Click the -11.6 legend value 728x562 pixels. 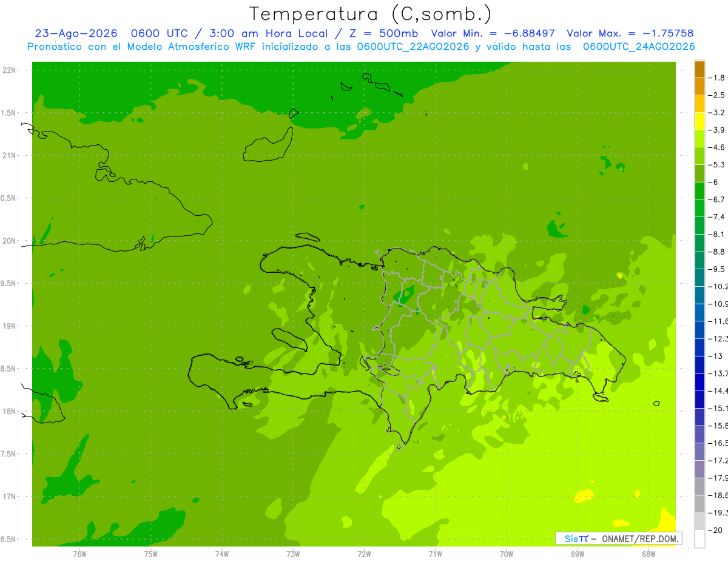718,321
